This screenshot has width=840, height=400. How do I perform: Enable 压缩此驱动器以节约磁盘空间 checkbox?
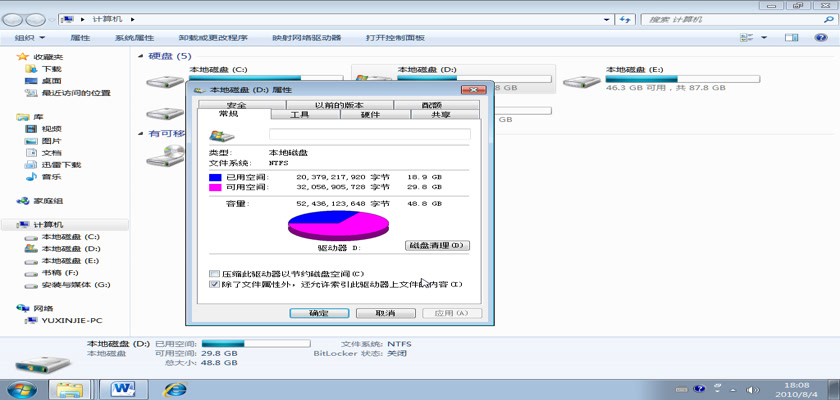pyautogui.click(x=214, y=273)
